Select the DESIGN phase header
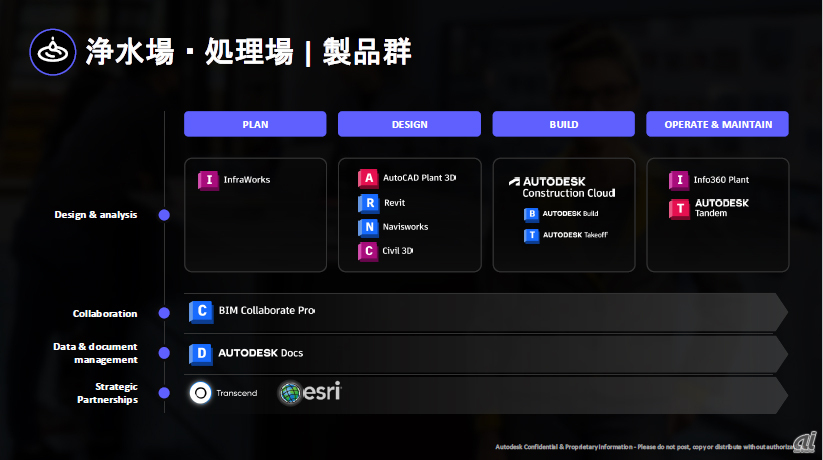Viewport: 823px width, 460px height. click(409, 124)
